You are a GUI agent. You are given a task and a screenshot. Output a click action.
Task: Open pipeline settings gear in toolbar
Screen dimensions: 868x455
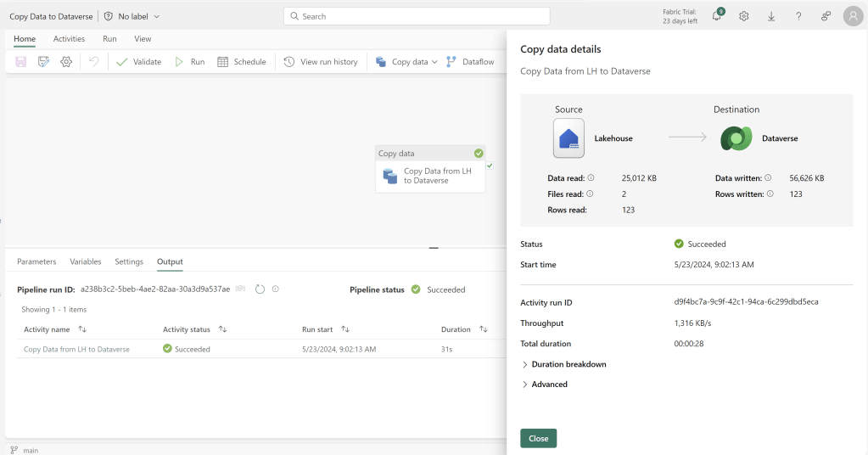66,62
